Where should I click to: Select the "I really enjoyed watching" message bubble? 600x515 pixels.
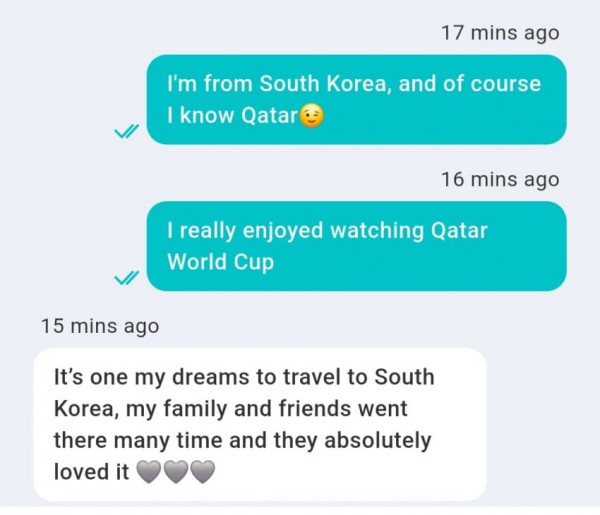tap(356, 246)
